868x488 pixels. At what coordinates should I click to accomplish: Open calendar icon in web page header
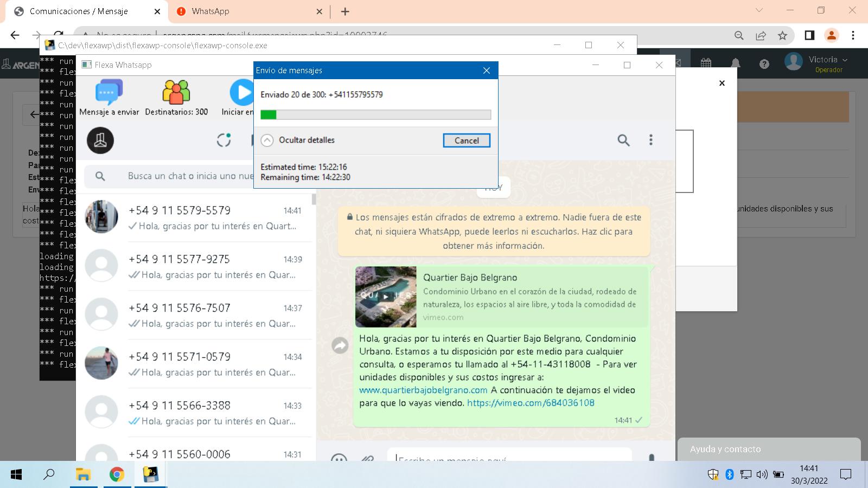706,63
